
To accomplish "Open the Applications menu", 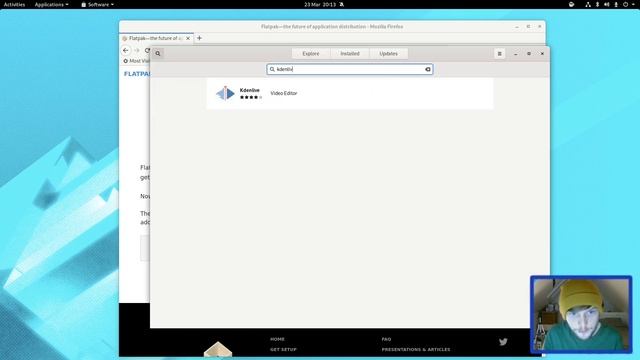I will pos(51,4).
